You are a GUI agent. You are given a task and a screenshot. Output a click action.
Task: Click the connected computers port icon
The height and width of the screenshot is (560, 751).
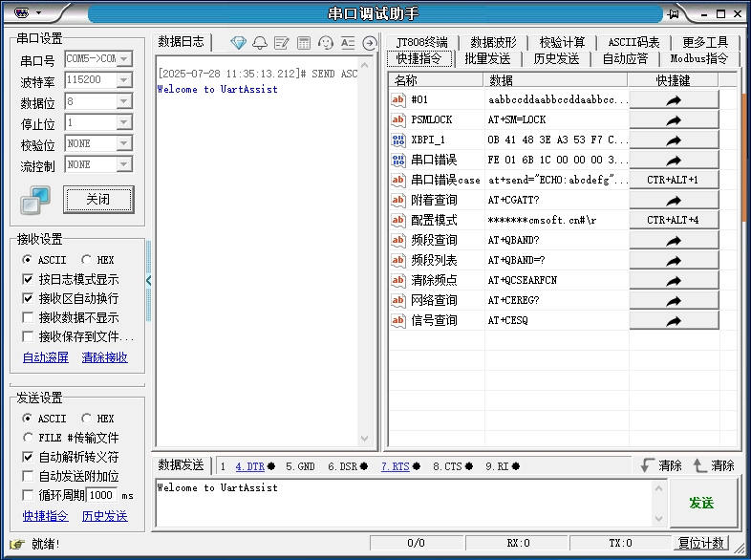click(35, 200)
